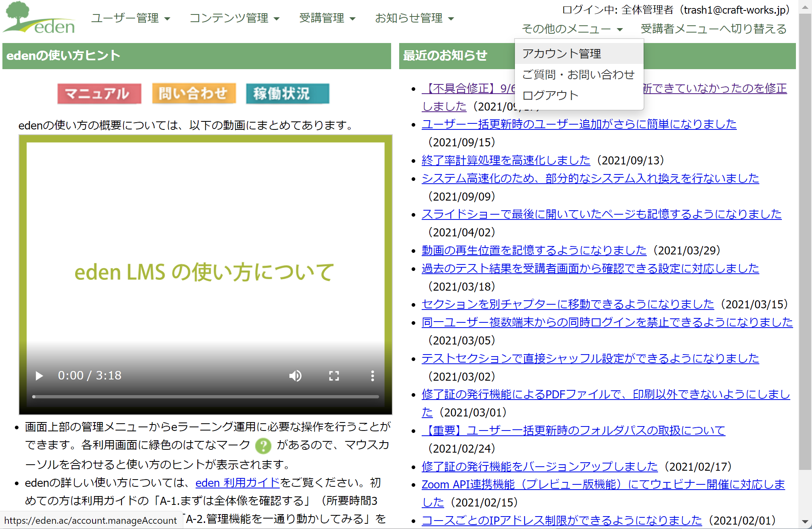812x529 pixels.
Task: Open システム高速化のため notice link
Action: click(590, 178)
